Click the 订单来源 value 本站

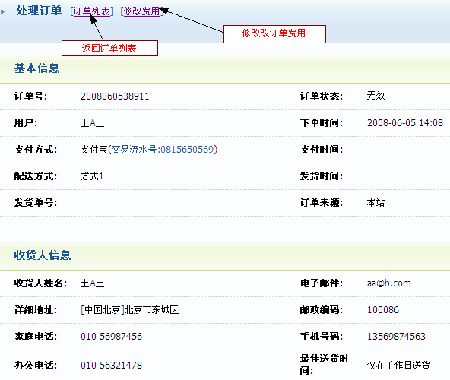click(376, 203)
